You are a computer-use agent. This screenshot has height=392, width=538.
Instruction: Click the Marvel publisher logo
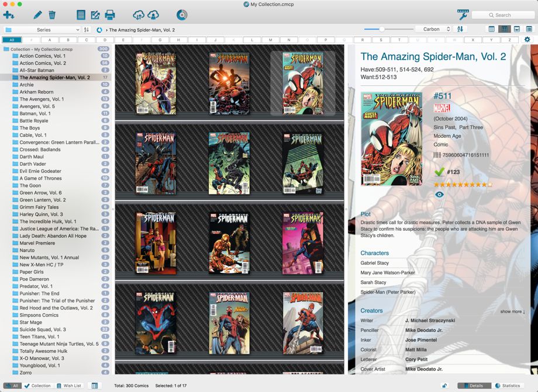[x=442, y=108]
